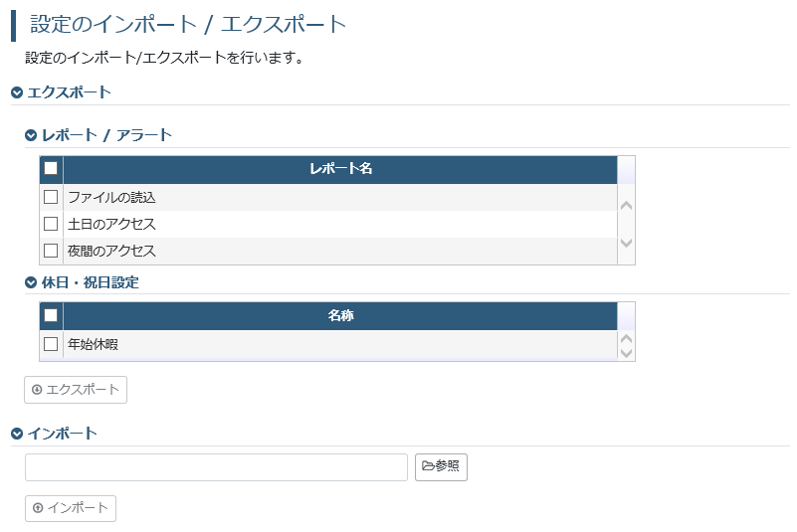Toggle select-all checkbox in レポート名 header
Screen dimensions: 797x532
tap(51, 168)
